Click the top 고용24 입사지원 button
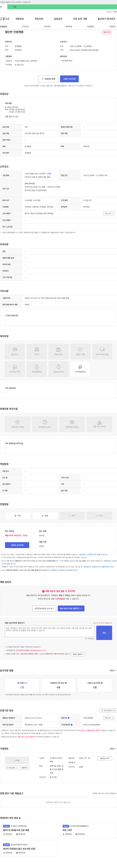The width and height of the screenshot is (117, 868). [69, 79]
